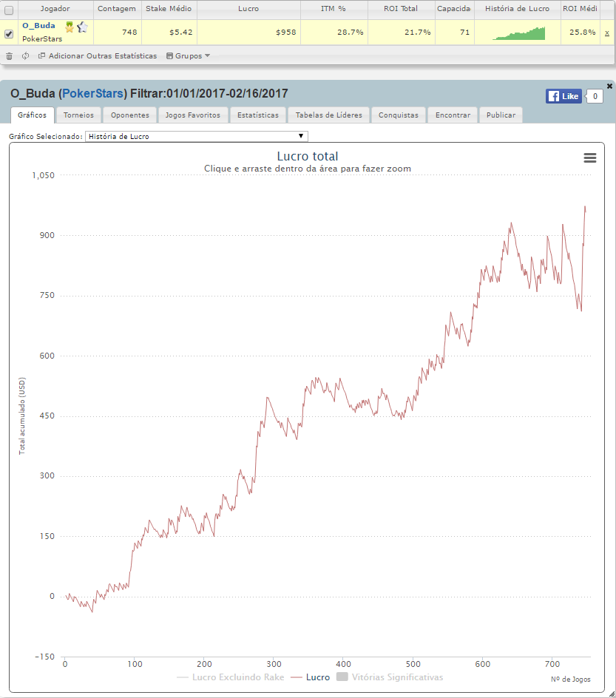Open the chart hamburger menu

coord(589,157)
